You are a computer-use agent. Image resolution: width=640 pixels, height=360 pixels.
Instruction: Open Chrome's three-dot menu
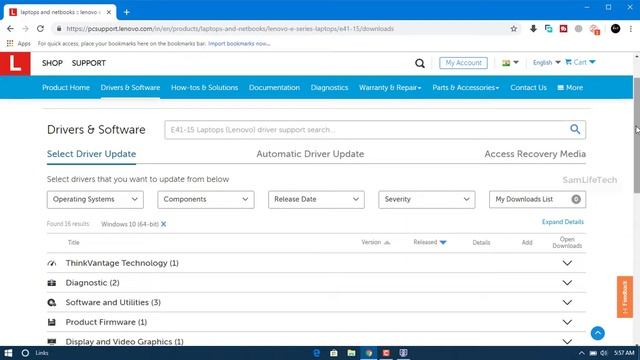tap(631, 29)
